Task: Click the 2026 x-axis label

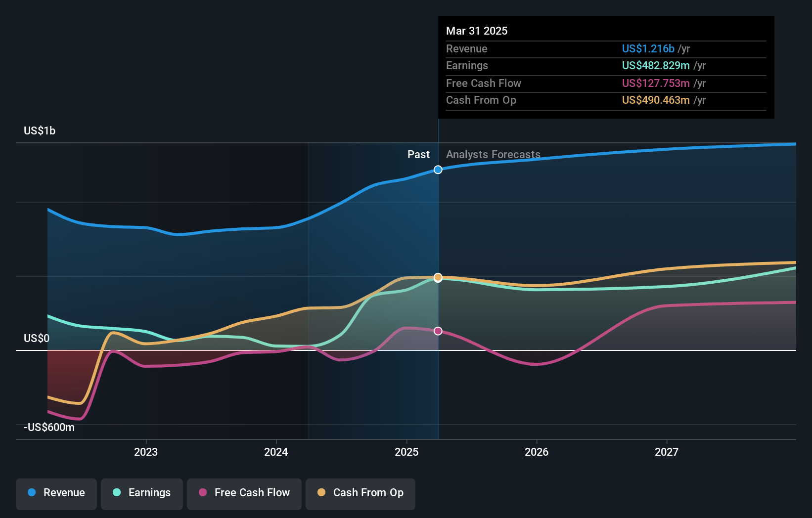Action: coord(537,452)
